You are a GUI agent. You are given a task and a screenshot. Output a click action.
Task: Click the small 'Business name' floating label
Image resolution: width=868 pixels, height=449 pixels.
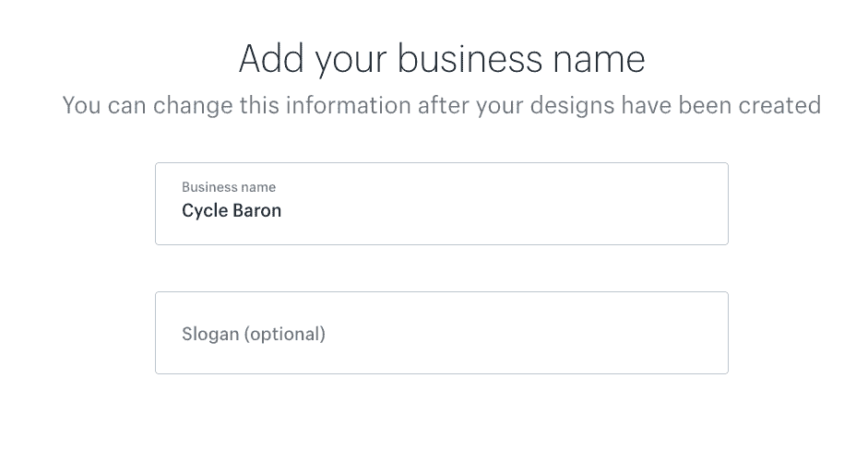pyautogui.click(x=229, y=187)
